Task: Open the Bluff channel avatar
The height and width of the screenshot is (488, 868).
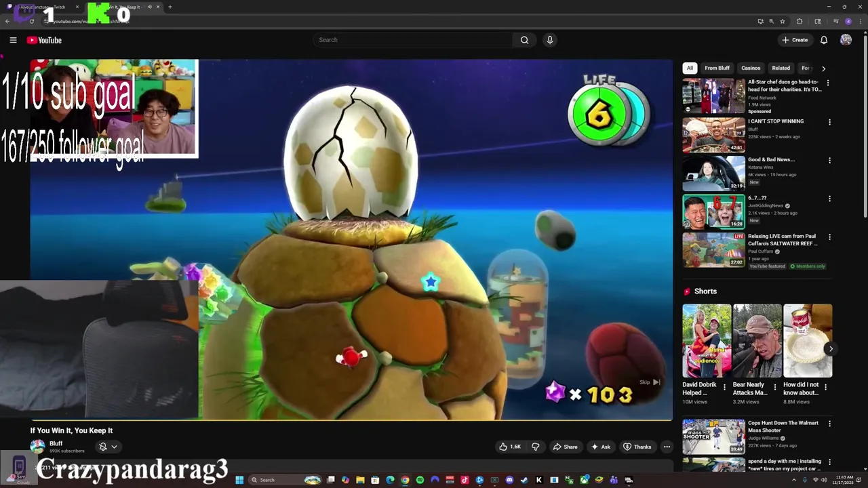Action: click(37, 447)
